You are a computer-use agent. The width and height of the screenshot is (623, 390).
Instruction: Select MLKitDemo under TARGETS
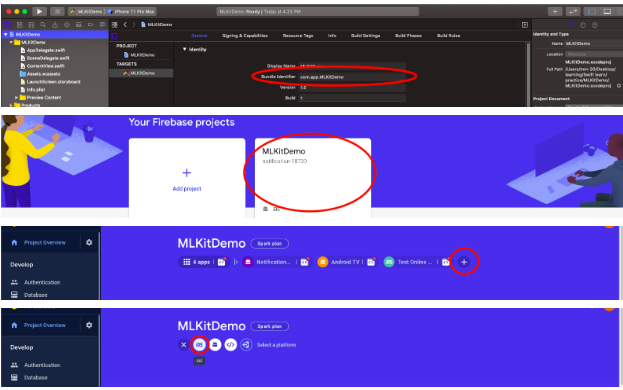click(141, 73)
